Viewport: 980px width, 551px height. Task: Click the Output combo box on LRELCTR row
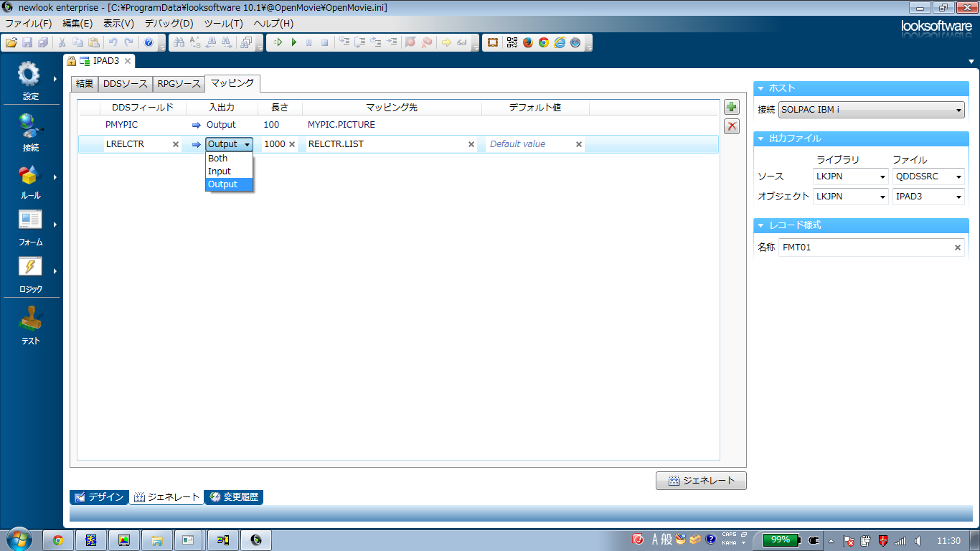(230, 144)
